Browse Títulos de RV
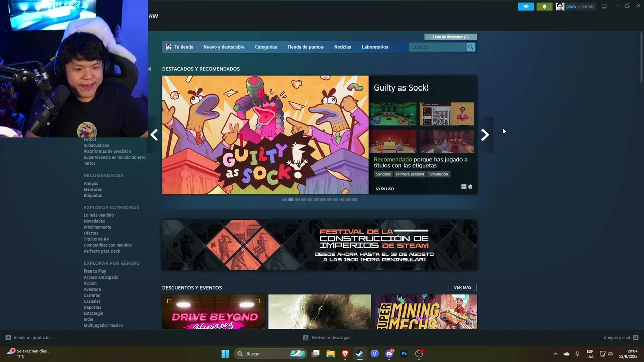This screenshot has height=362, width=644. (x=96, y=239)
